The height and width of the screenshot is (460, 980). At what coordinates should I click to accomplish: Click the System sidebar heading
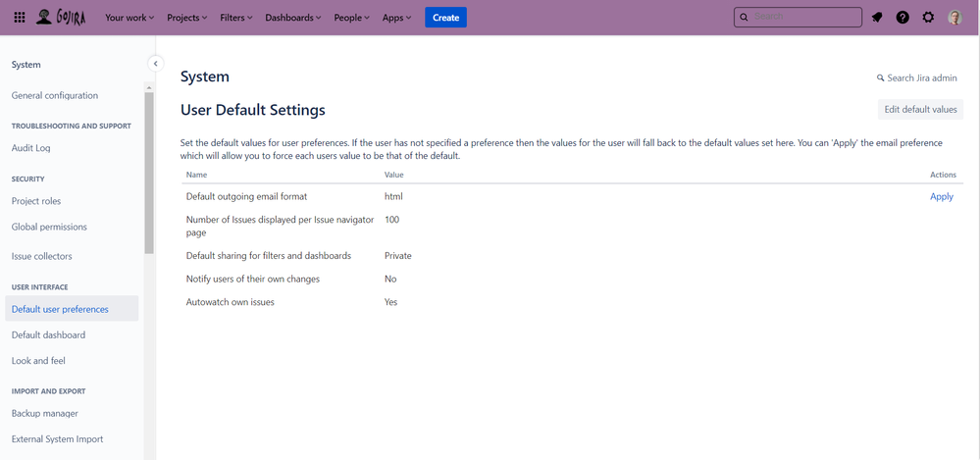(26, 65)
